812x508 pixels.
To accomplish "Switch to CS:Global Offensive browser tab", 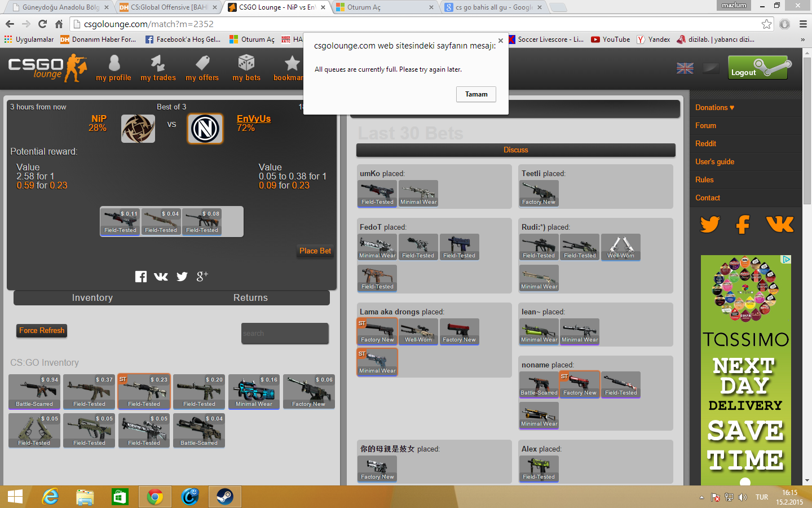I will coord(169,7).
